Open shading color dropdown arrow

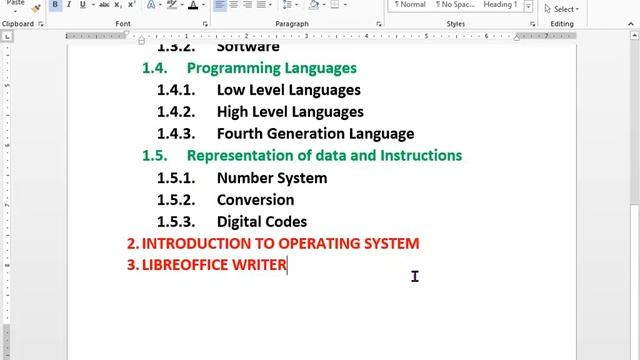(324, 4)
